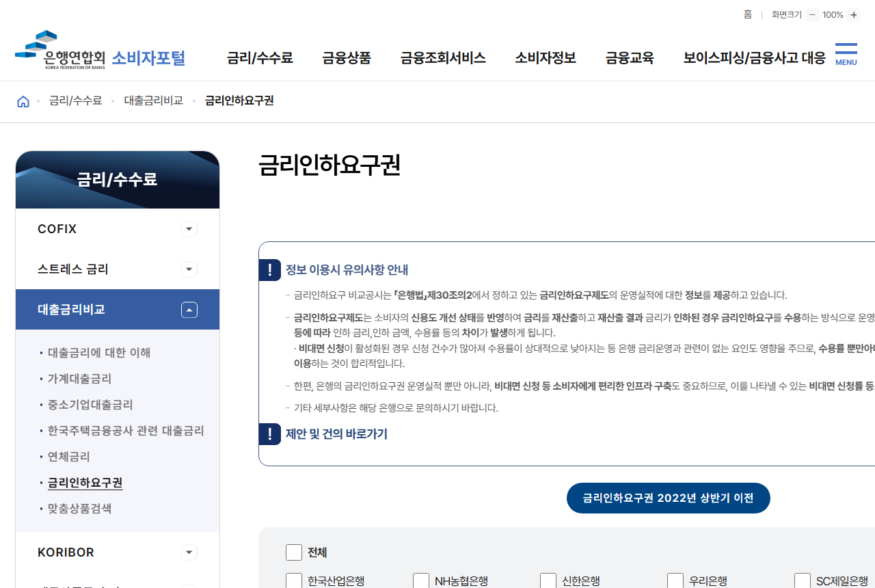The width and height of the screenshot is (875, 588).
Task: Tick the NH농협은행 checkbox
Action: coord(421,581)
